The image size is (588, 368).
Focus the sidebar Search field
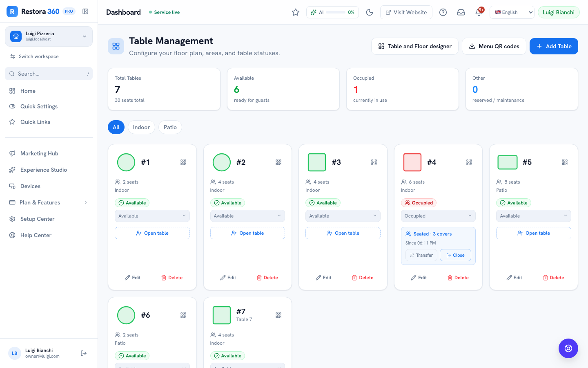(49, 74)
